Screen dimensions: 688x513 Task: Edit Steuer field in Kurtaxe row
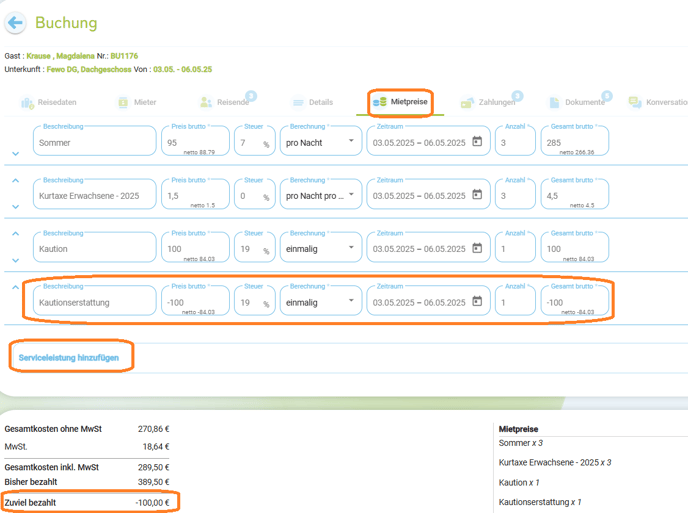(x=254, y=194)
